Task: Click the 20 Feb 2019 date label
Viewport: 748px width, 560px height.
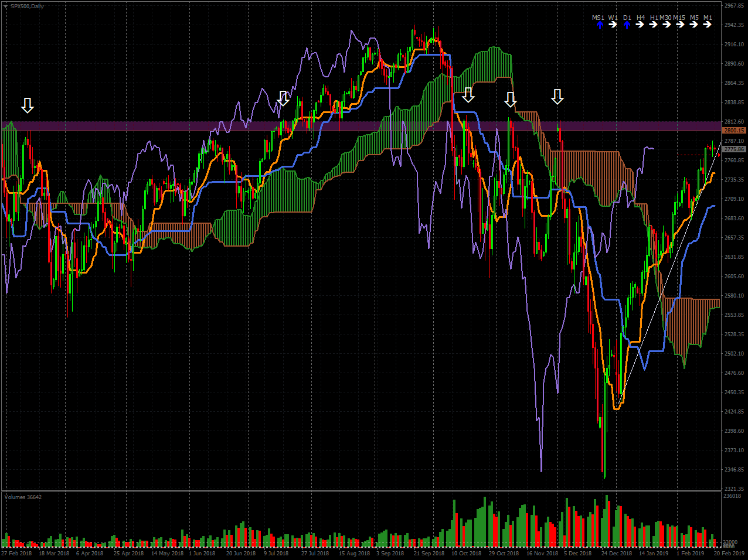Action: point(729,554)
